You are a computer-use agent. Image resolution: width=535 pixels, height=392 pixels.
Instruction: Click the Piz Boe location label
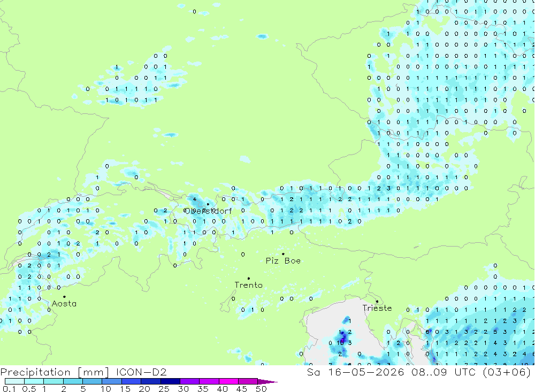click(283, 261)
